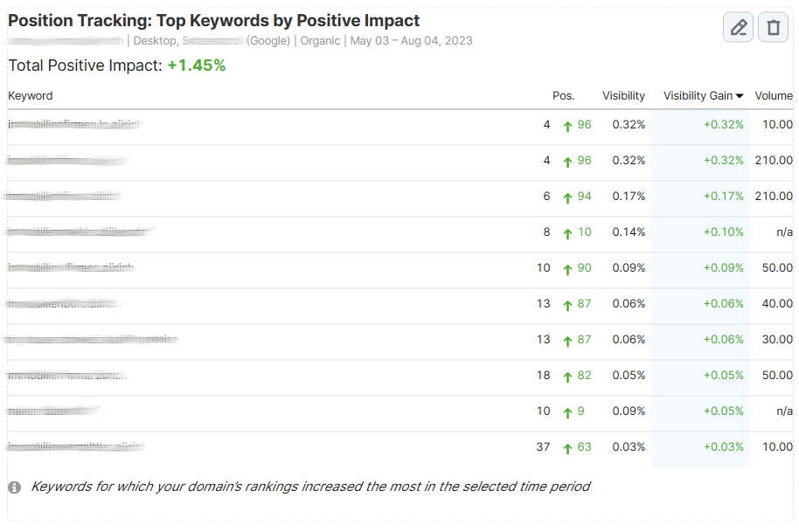Click the +1.45% total positive impact value
This screenshot has width=799, height=532.
(197, 66)
